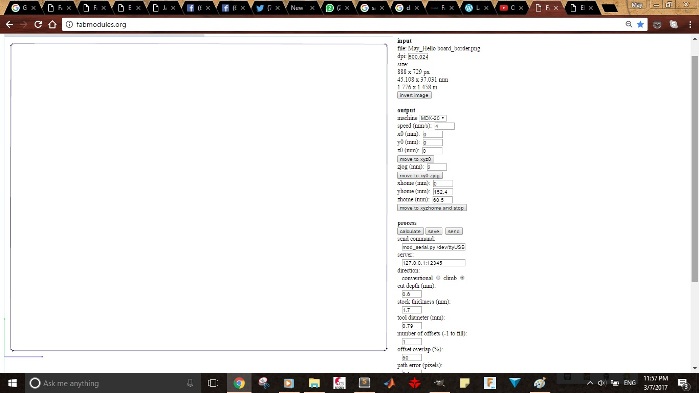The height and width of the screenshot is (393, 699).
Task: Show hidden system tray icons
Action: tap(590, 383)
